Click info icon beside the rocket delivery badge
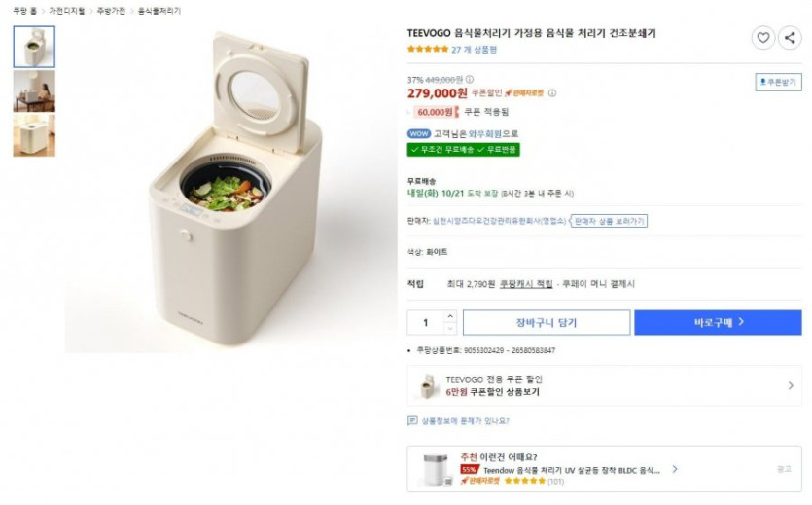 552,93
